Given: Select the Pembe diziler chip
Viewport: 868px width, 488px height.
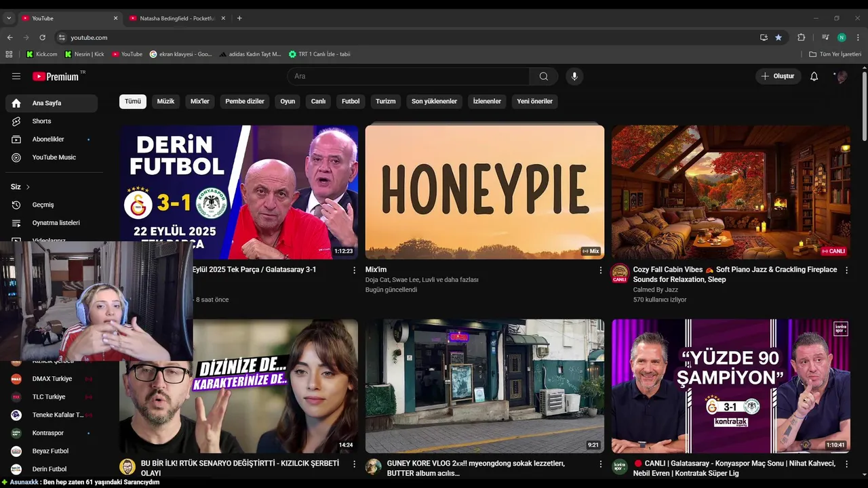Looking at the screenshot, I should coord(245,101).
